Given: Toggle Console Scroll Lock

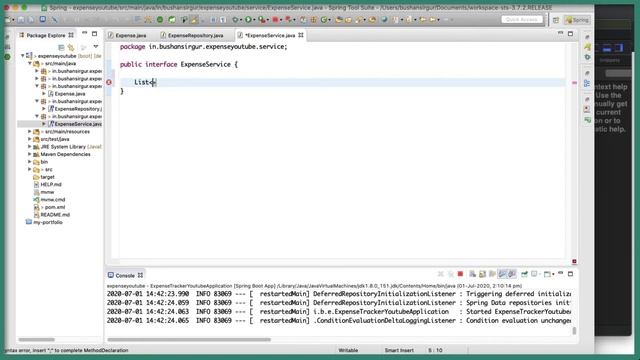Looking at the screenshot, I should point(482,274).
